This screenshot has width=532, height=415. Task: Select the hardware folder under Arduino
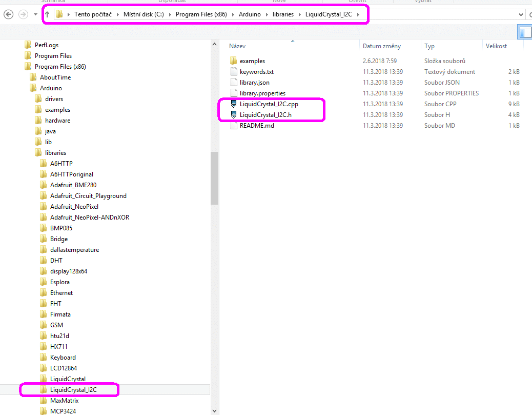[57, 121]
